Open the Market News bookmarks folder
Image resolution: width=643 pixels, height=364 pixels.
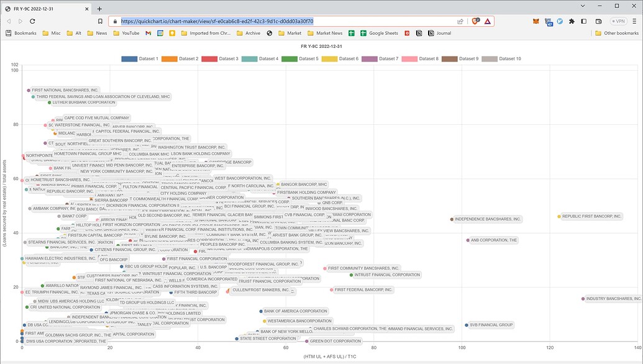324,33
